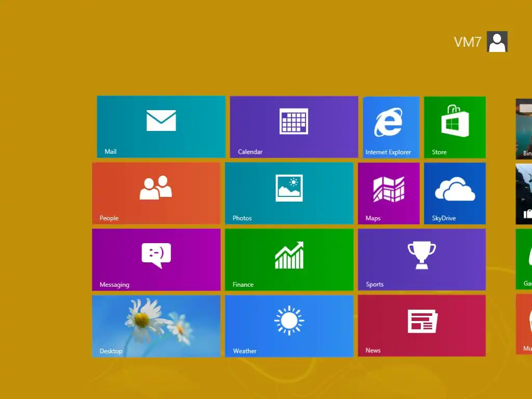This screenshot has height=399, width=532.
Task: Open the green Games tile at right edge
Action: [x=524, y=259]
